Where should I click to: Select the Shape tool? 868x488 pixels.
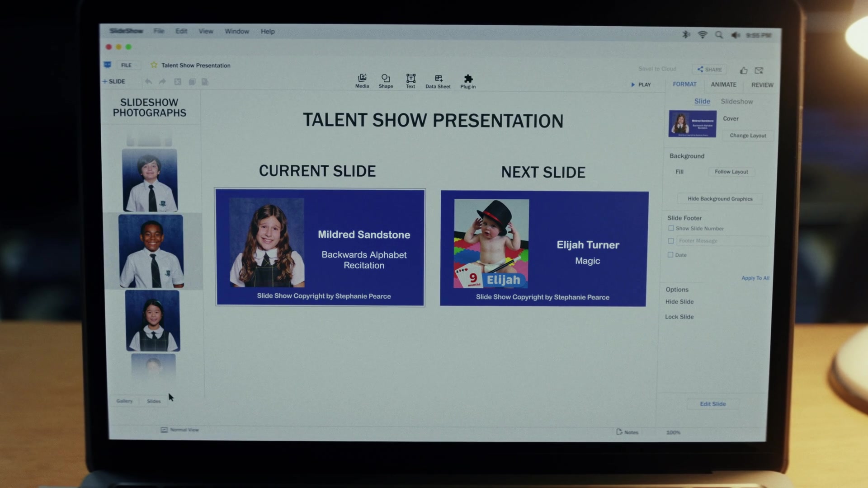point(386,81)
